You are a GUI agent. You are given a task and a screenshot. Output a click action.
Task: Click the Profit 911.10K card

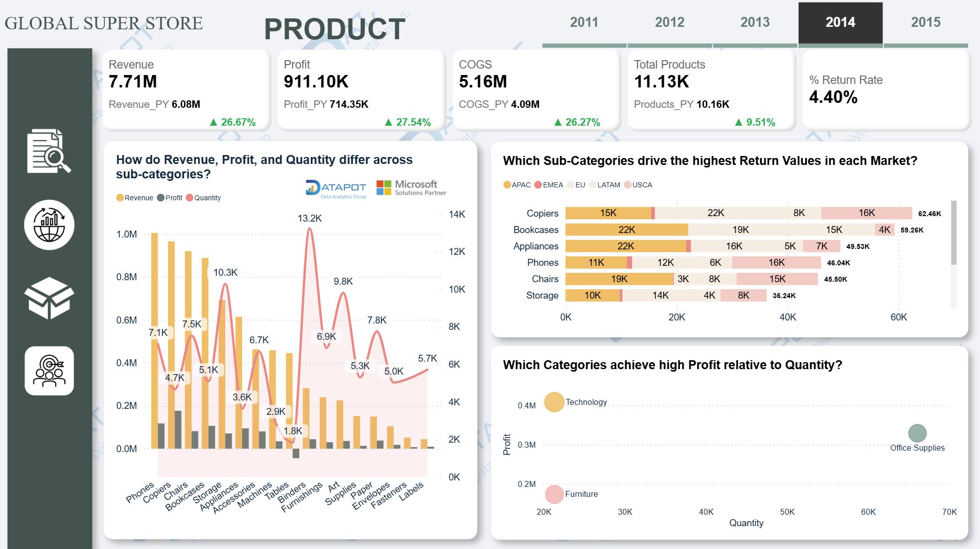coord(361,90)
